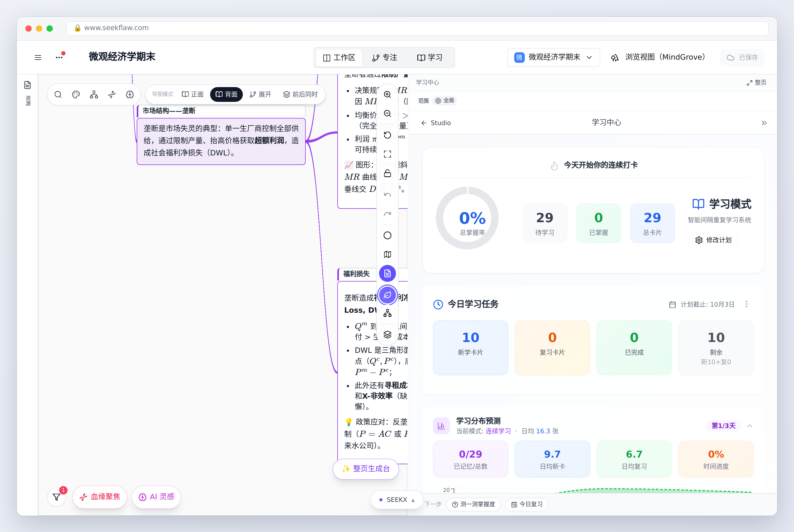Image resolution: width=794 pixels, height=532 pixels.
Task: Click the 9.7 日均新卡 card
Action: [552, 459]
